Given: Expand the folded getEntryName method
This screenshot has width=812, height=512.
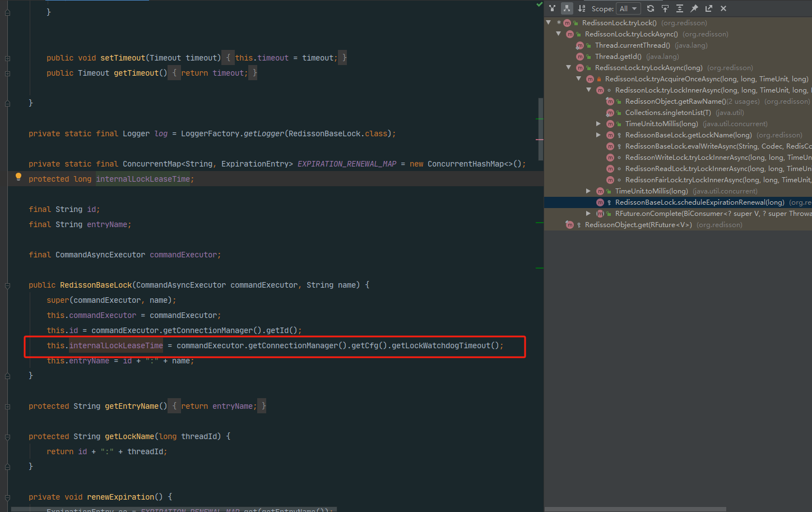Looking at the screenshot, I should point(7,407).
